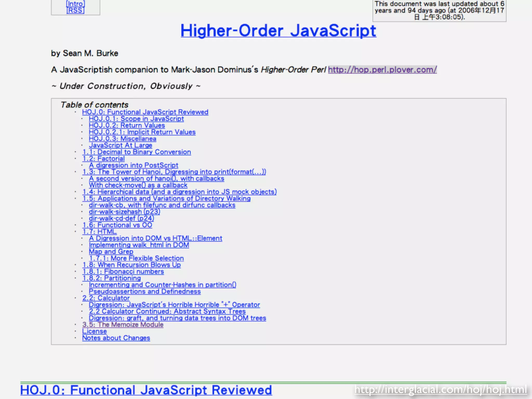Open 1.7.1: More Flexible Selection
532x399 pixels.
click(136, 258)
